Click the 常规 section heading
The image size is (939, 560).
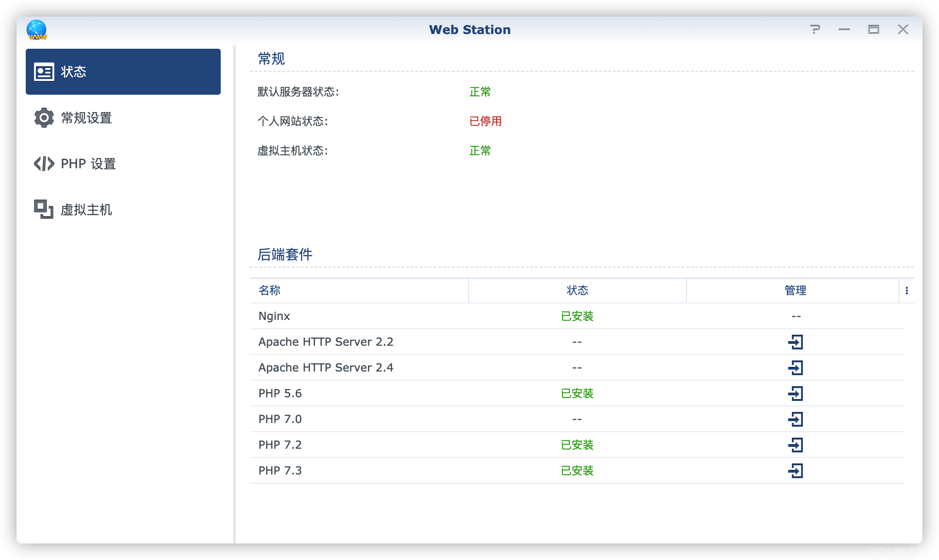pyautogui.click(x=271, y=59)
